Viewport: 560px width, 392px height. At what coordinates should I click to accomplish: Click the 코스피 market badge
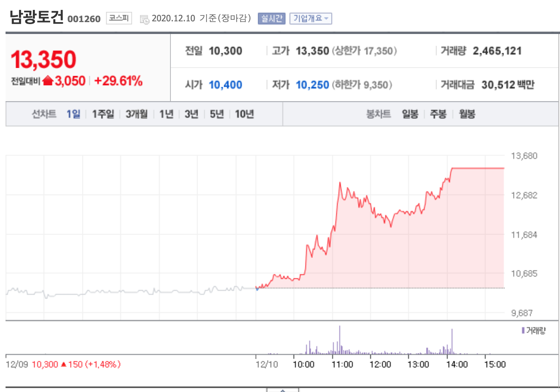click(x=119, y=18)
